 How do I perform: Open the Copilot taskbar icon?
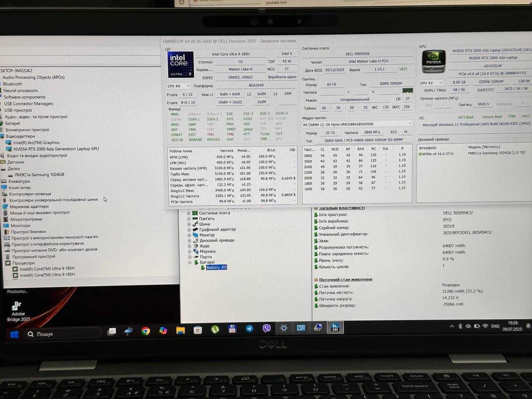pos(163,331)
